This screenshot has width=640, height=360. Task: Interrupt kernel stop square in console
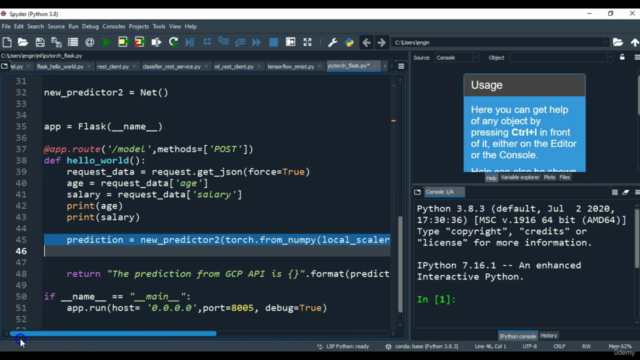[615, 192]
